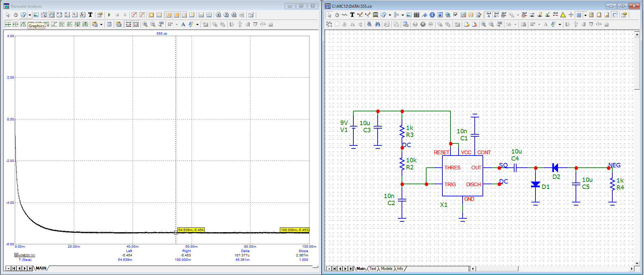Screen dimensions: 644x275
Task: Open the Text tab in schematic window
Action: point(373,269)
